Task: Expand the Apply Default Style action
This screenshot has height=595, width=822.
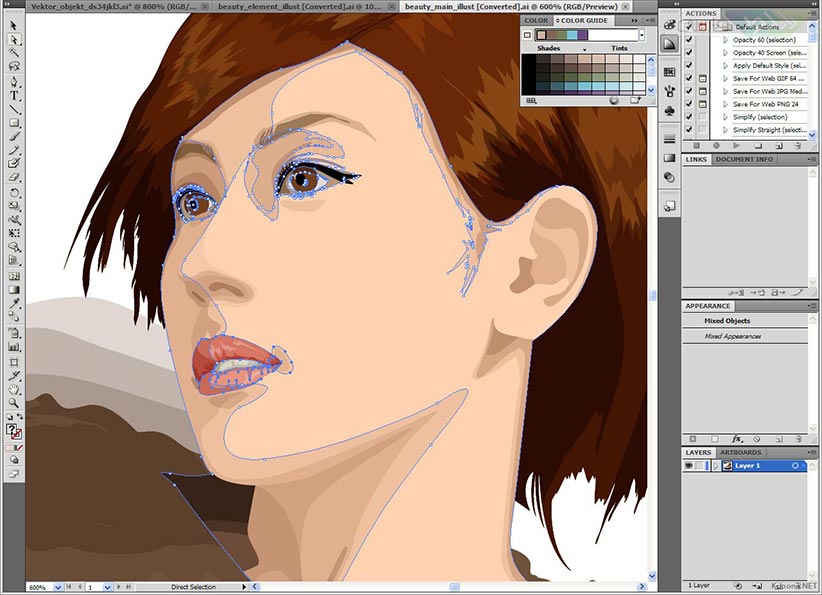Action: point(726,65)
